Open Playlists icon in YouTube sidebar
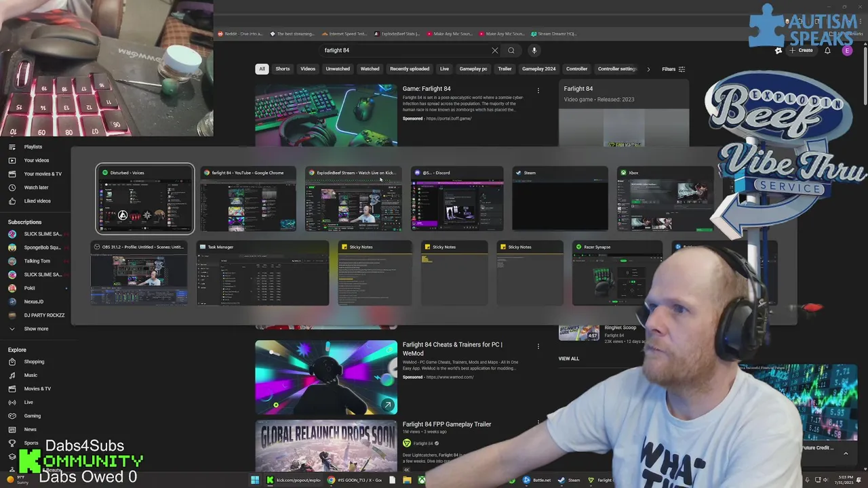The width and height of the screenshot is (868, 488). [x=12, y=146]
